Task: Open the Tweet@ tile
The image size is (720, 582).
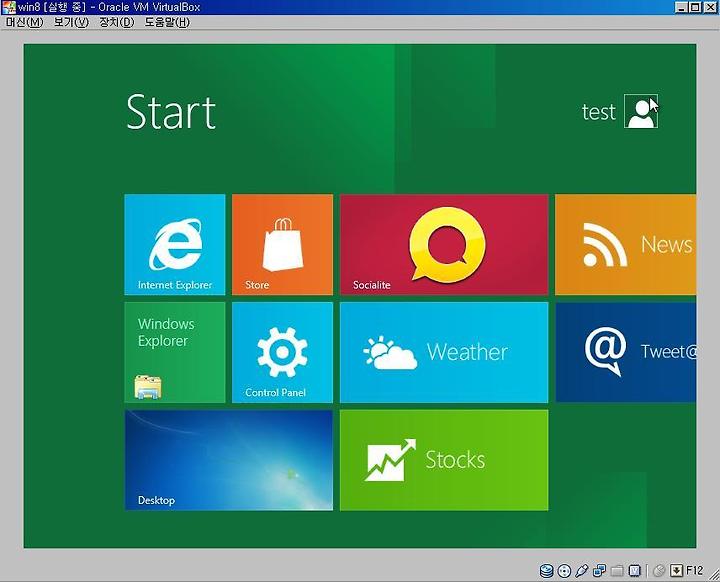Action: (625, 352)
